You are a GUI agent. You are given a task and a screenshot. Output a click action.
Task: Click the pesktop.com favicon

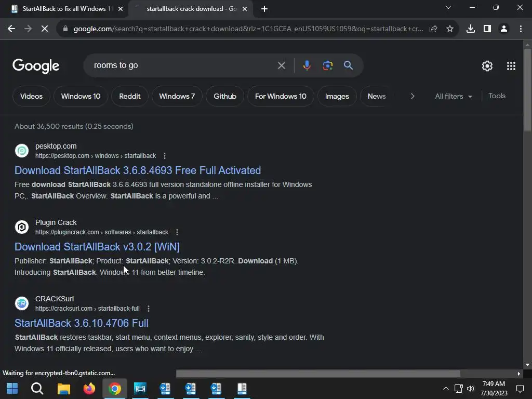(22, 151)
